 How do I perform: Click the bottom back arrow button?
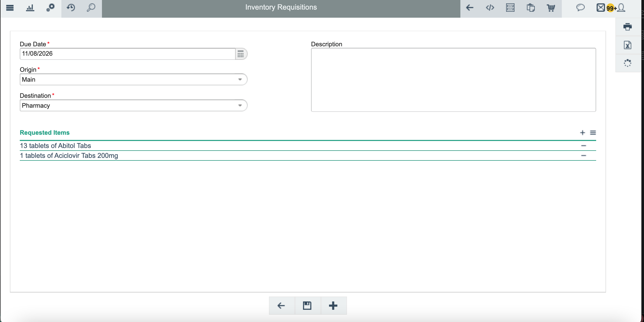[282, 306]
